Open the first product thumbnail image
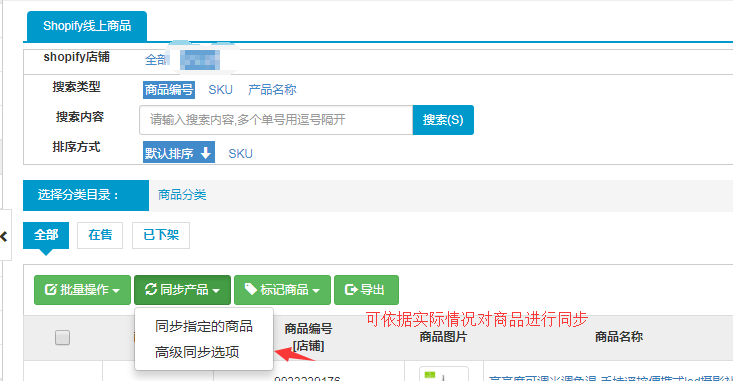This screenshot has height=381, width=733. [x=444, y=374]
